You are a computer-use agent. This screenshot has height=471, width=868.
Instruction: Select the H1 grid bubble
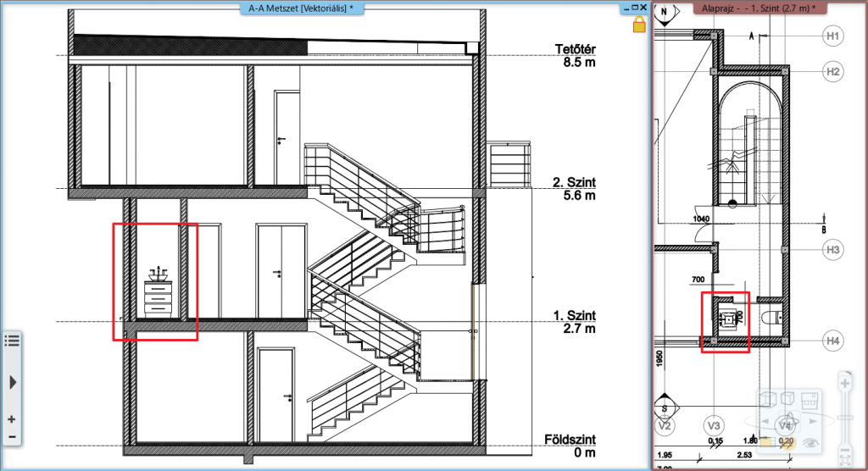pos(832,36)
